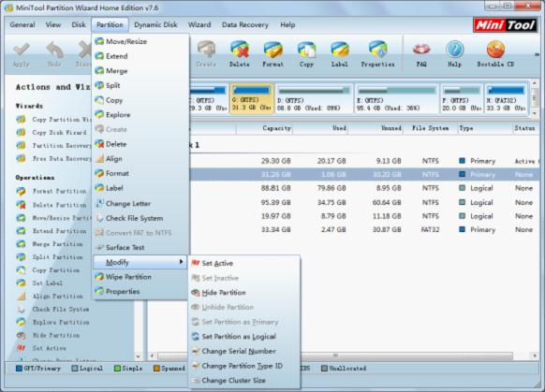Choose Change Letter menu entry
This screenshot has width=545, height=392.
[x=140, y=204]
